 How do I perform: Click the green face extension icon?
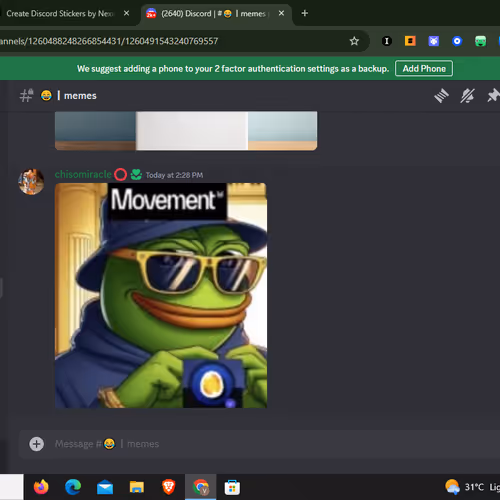point(480,41)
